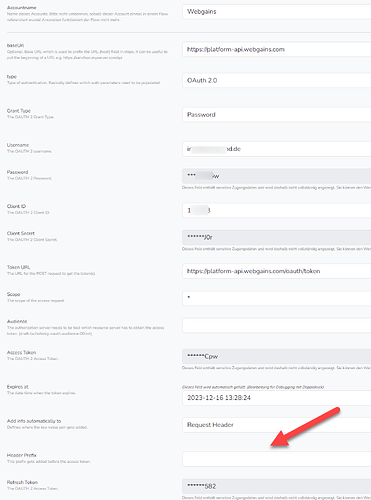The image size is (371, 500).
Task: Click the Token URL label text
Action: tap(18, 267)
